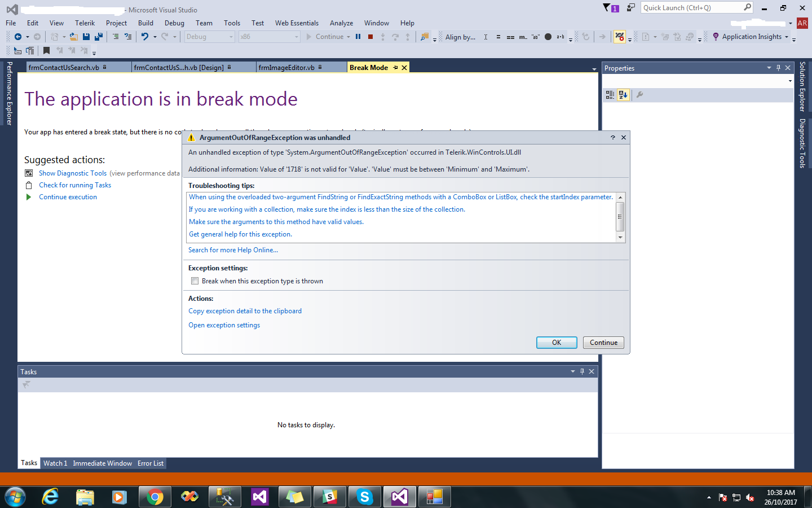This screenshot has height=508, width=812.
Task: Click the help question mark in exception dialog
Action: click(613, 138)
